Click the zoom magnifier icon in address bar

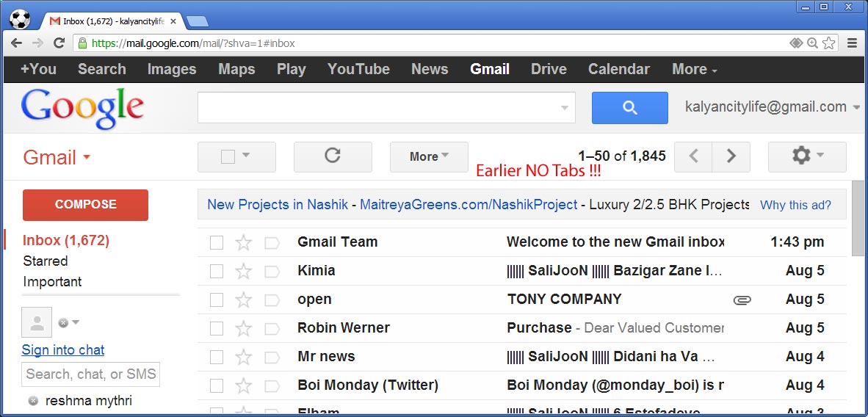point(812,43)
